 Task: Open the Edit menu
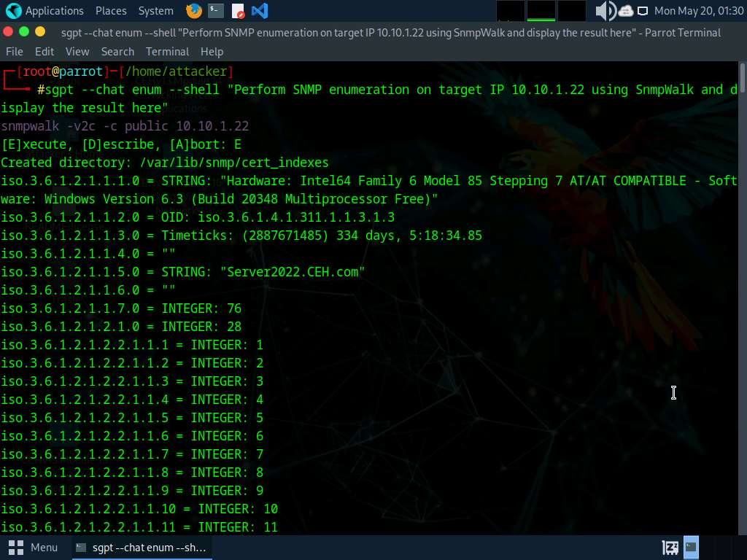pos(44,52)
